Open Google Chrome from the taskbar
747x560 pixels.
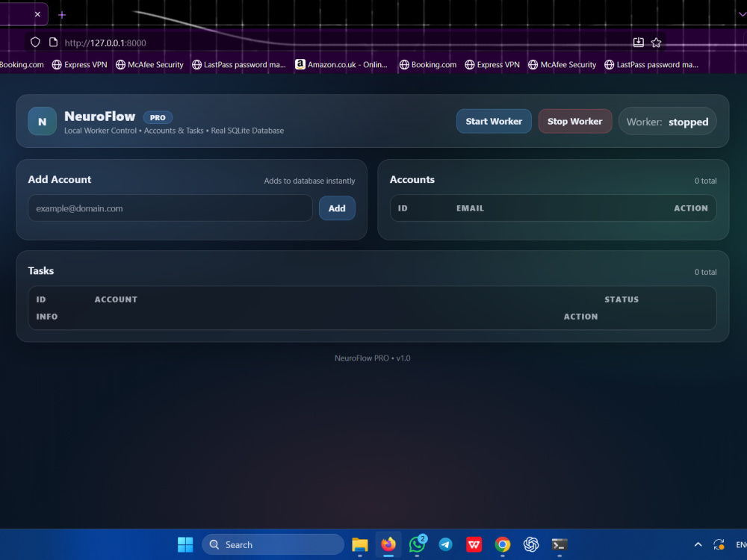tap(503, 544)
